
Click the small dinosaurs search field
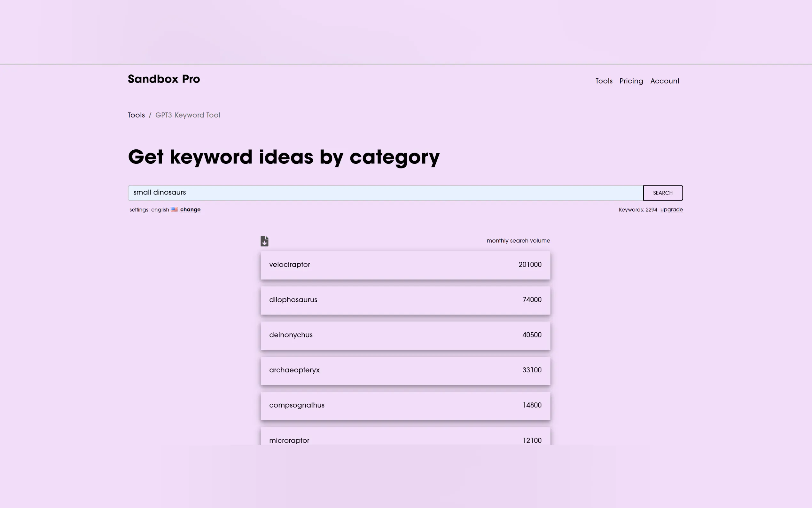(x=385, y=193)
